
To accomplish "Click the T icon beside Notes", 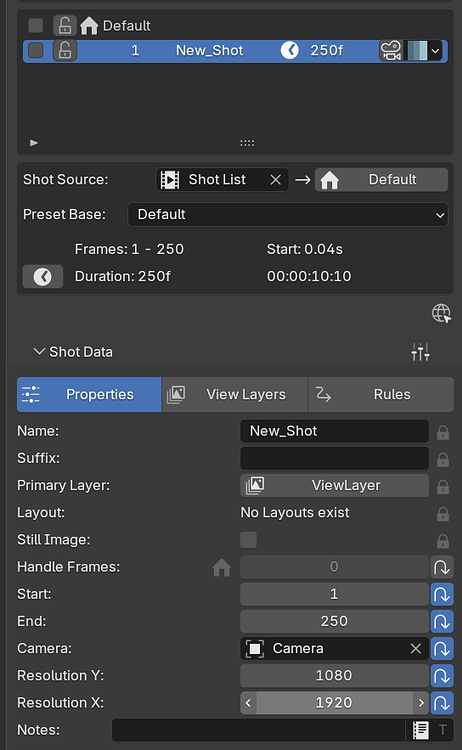I will click(443, 730).
